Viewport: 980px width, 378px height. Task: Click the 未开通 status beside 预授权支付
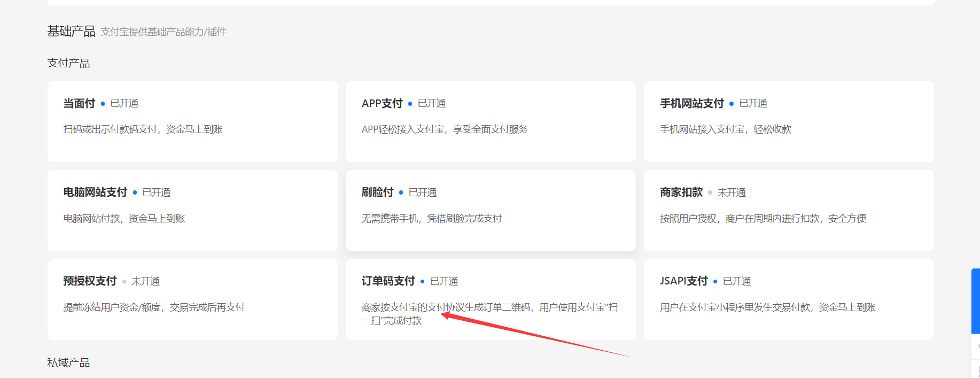tap(145, 281)
